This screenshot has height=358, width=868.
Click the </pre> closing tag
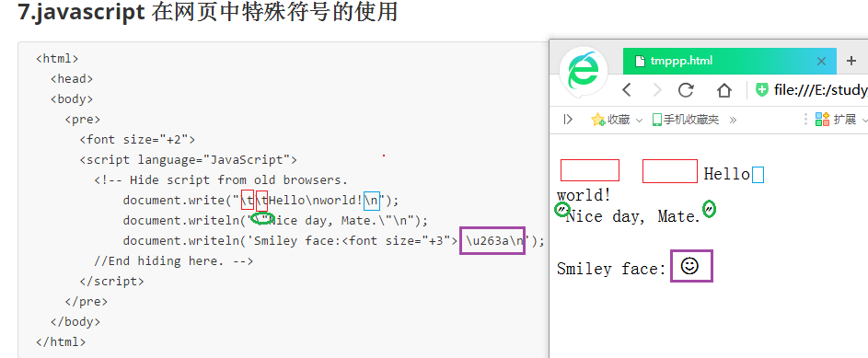(x=87, y=302)
